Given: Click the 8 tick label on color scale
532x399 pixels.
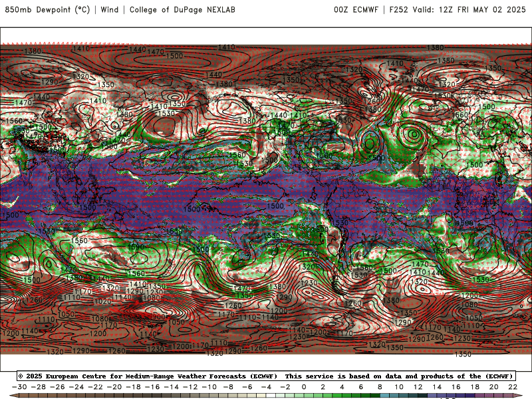Looking at the screenshot, I should click(x=380, y=387).
